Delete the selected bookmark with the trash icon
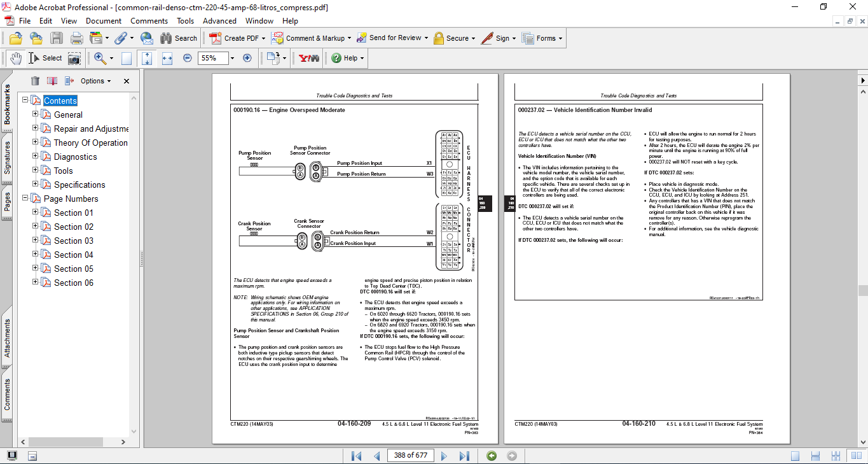The height and width of the screenshot is (464, 868). pos(35,81)
